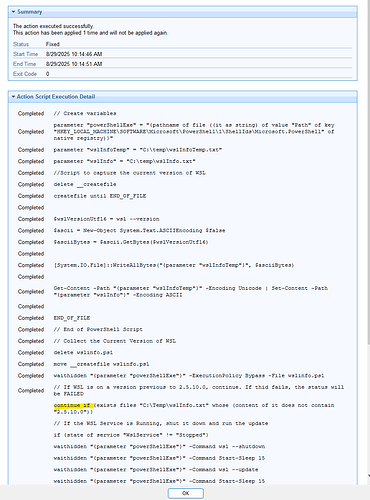Click 'createfile until END_OF_FILE' line

tap(100, 196)
